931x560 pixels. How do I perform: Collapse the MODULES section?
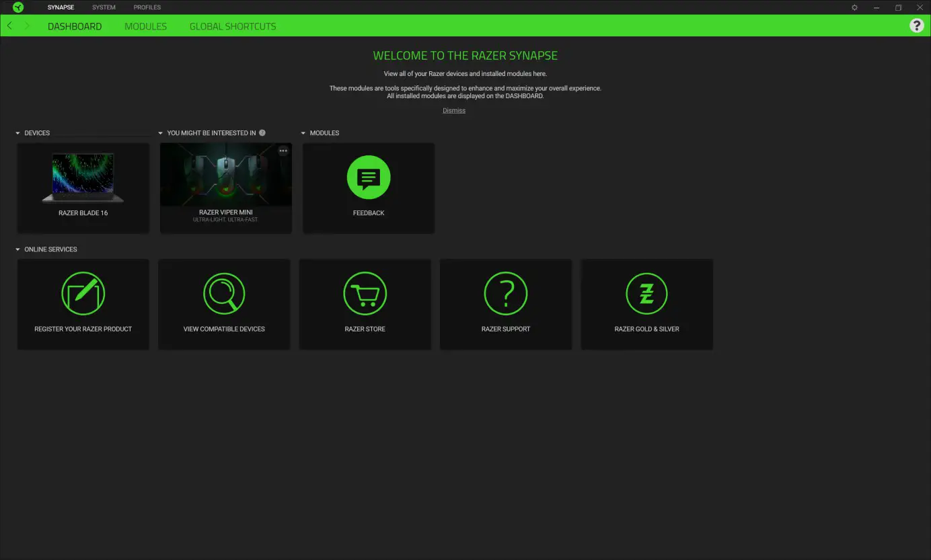304,132
